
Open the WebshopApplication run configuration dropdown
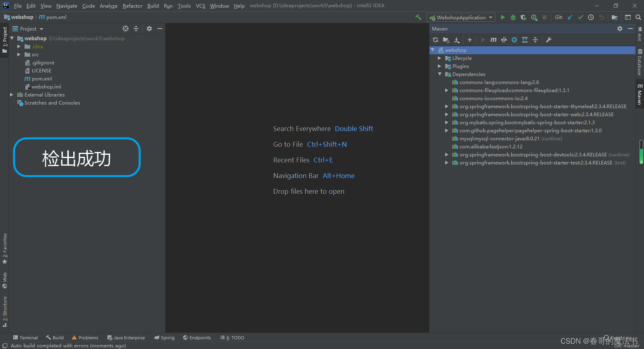point(461,17)
